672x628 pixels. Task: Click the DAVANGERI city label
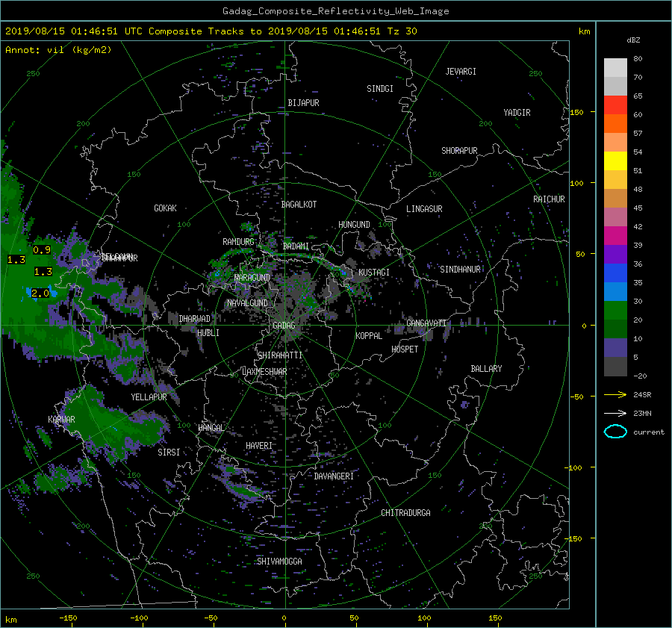coord(334,476)
